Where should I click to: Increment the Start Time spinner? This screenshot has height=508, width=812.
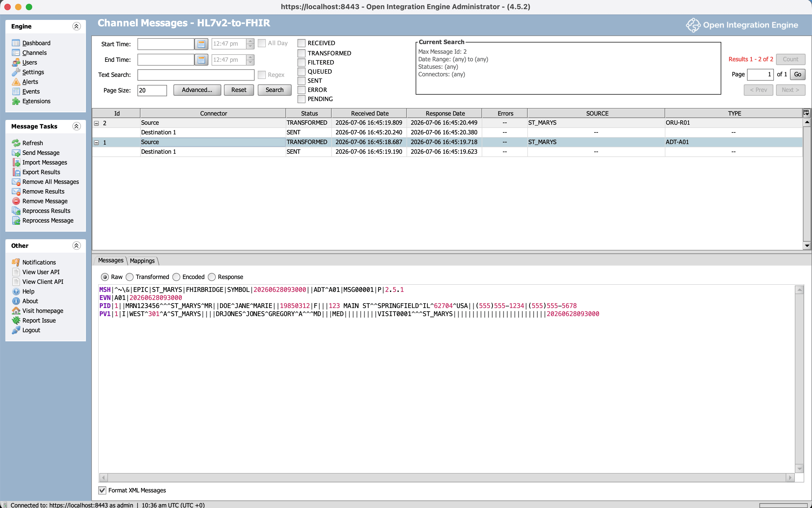point(250,41)
